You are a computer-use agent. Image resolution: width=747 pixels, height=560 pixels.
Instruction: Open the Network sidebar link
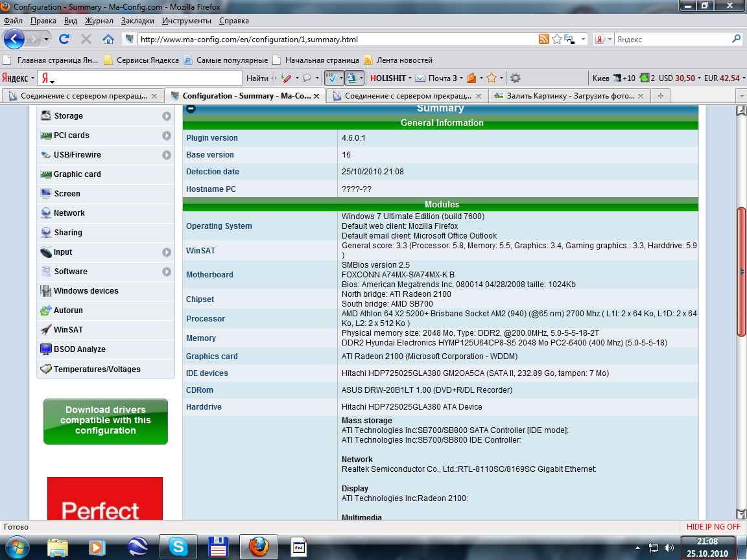coord(69,213)
